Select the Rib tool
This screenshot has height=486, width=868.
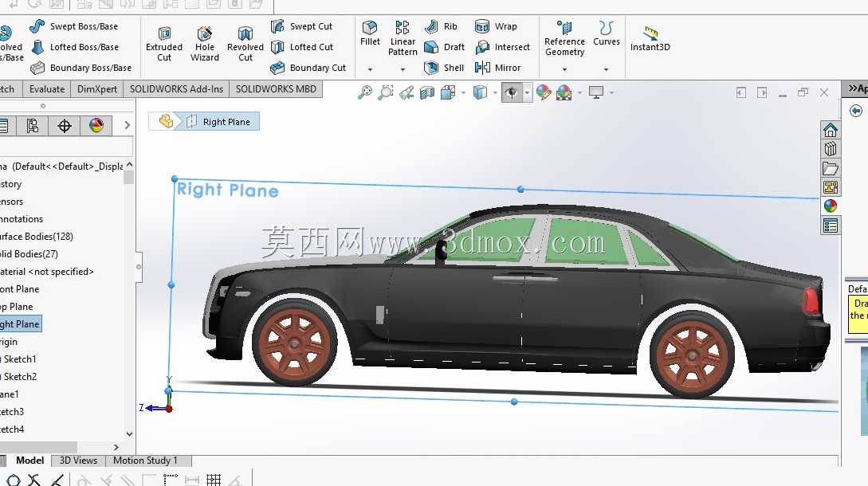(x=442, y=26)
